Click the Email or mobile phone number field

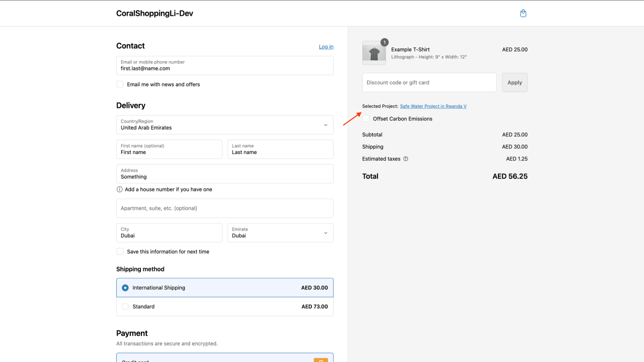(x=225, y=66)
